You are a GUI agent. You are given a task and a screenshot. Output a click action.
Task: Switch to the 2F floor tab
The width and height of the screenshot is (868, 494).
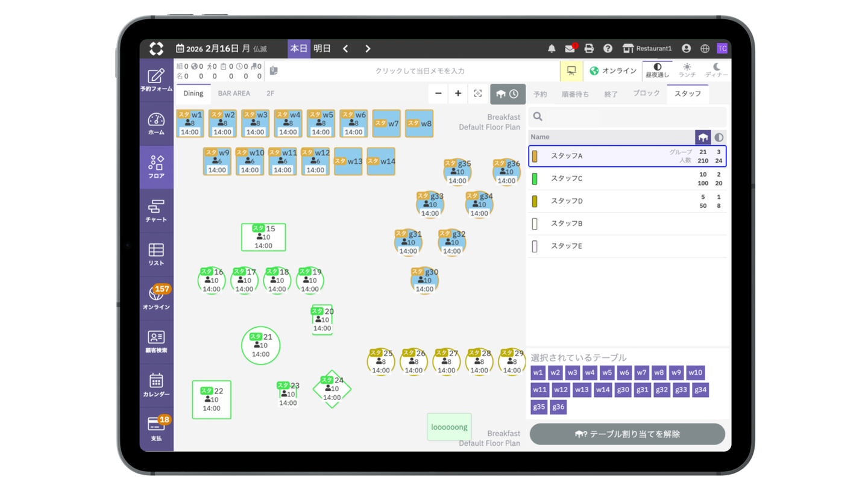271,93
